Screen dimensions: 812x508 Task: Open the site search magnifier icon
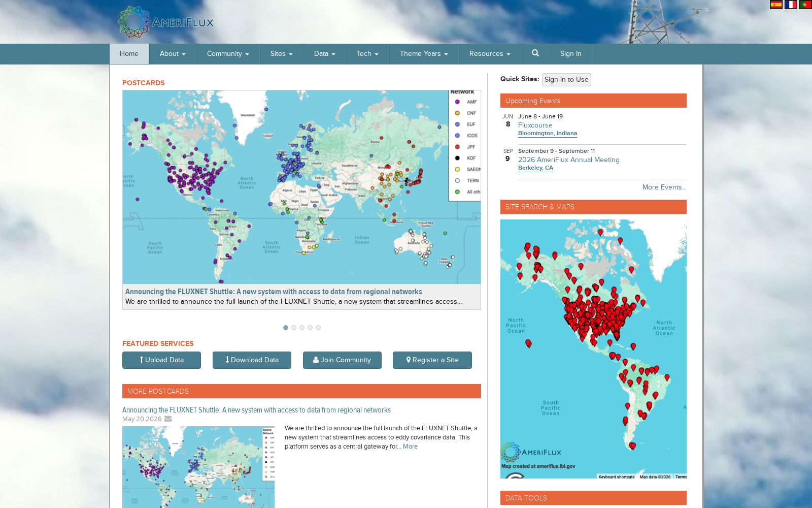535,53
